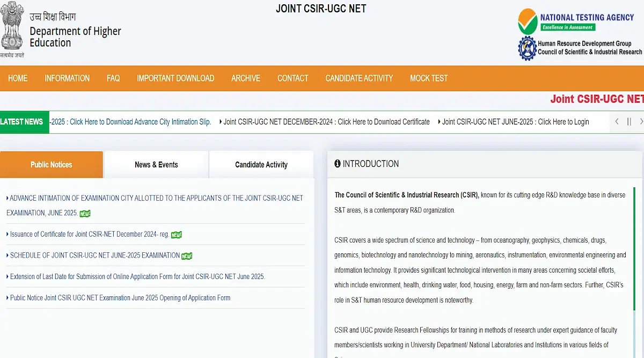Click NEW badge on examination city notice
This screenshot has width=644, height=358.
click(85, 214)
